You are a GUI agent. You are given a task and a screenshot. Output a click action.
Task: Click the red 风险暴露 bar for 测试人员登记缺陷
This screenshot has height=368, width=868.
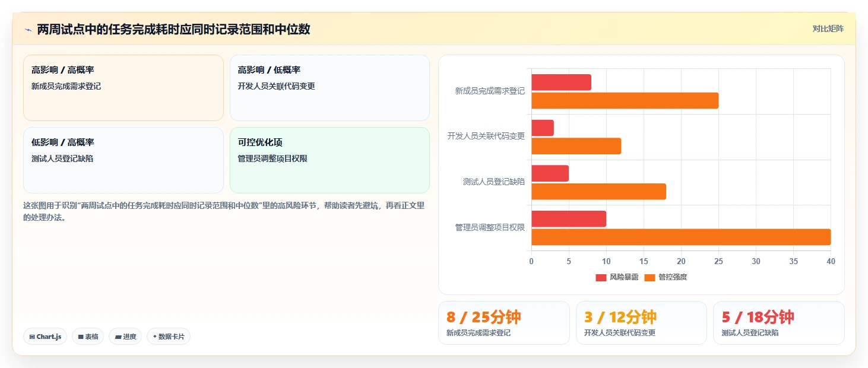pos(550,173)
